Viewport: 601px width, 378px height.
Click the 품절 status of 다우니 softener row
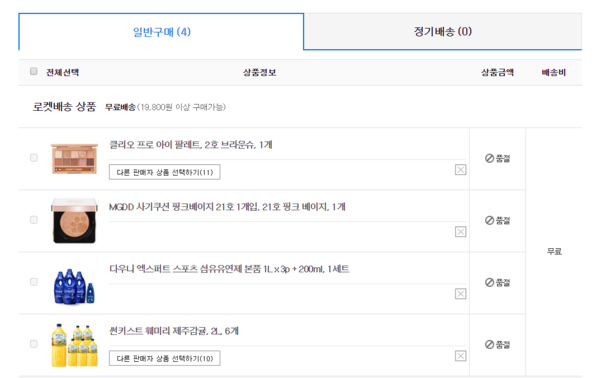point(498,283)
